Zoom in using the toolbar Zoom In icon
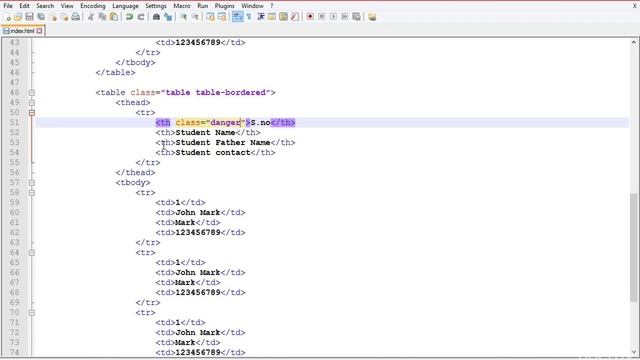 pos(184,17)
